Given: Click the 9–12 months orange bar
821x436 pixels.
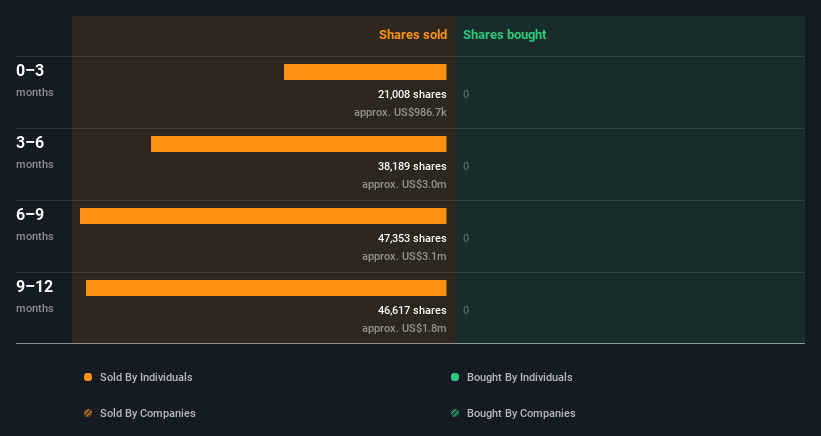Looking at the screenshot, I should [x=266, y=288].
